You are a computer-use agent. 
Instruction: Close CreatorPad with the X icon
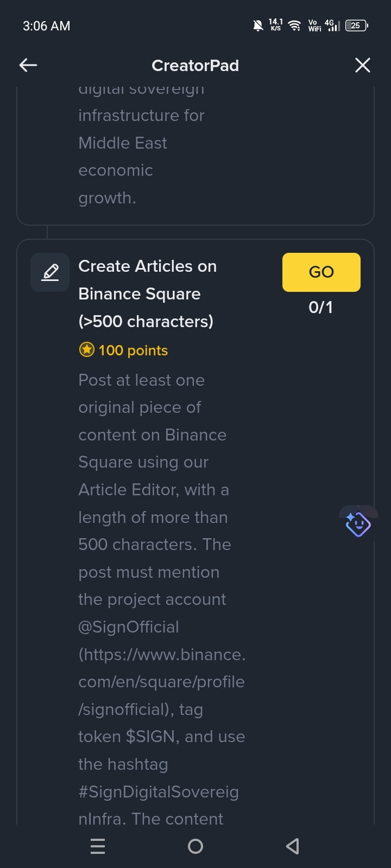[362, 66]
